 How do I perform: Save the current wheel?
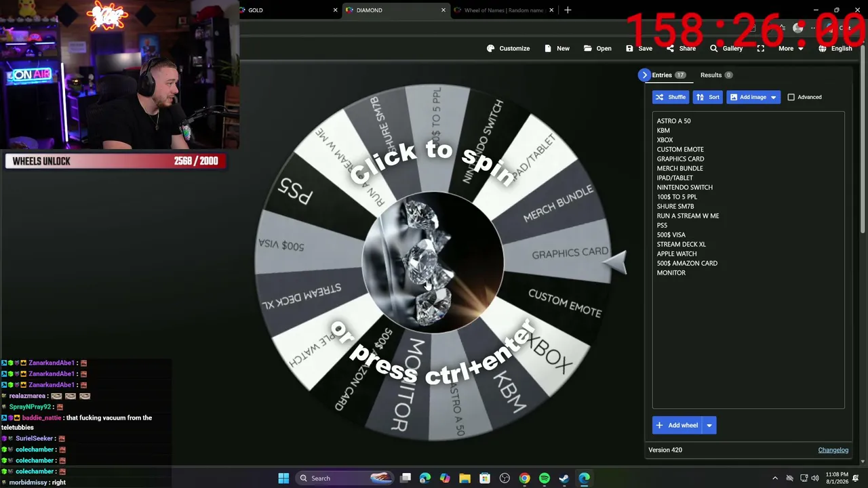point(639,48)
